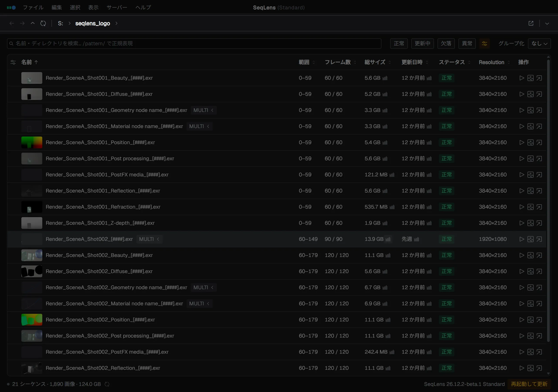Sort by the 更新日時 column header

[415, 62]
